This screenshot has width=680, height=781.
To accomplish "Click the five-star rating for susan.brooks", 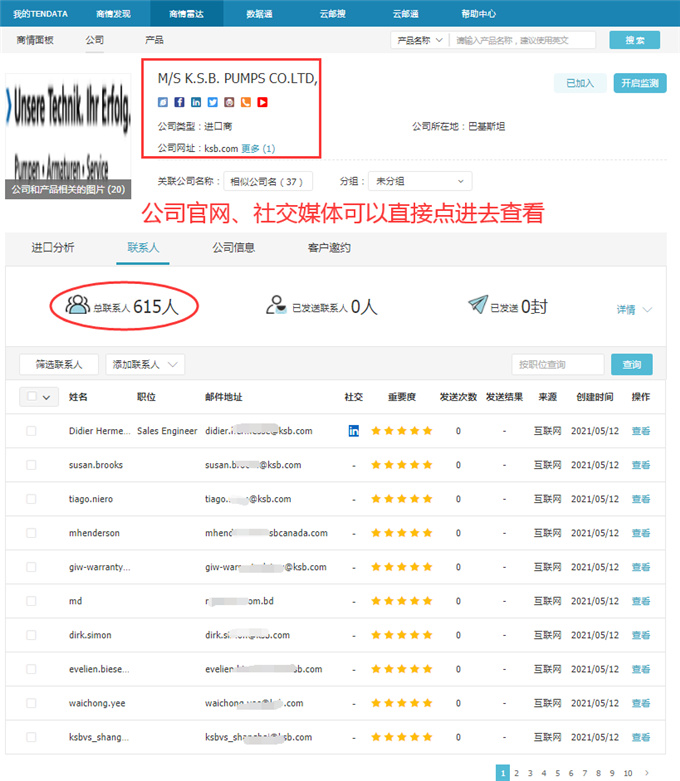I will click(402, 465).
